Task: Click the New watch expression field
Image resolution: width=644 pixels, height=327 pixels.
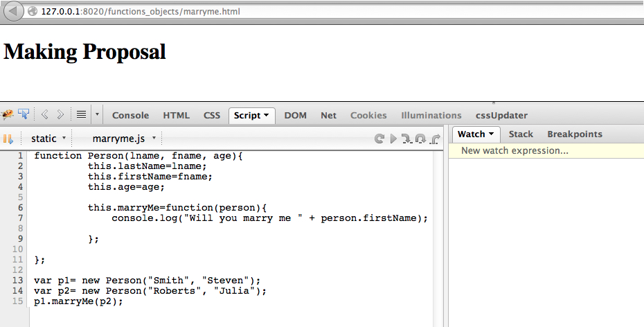Action: point(515,150)
